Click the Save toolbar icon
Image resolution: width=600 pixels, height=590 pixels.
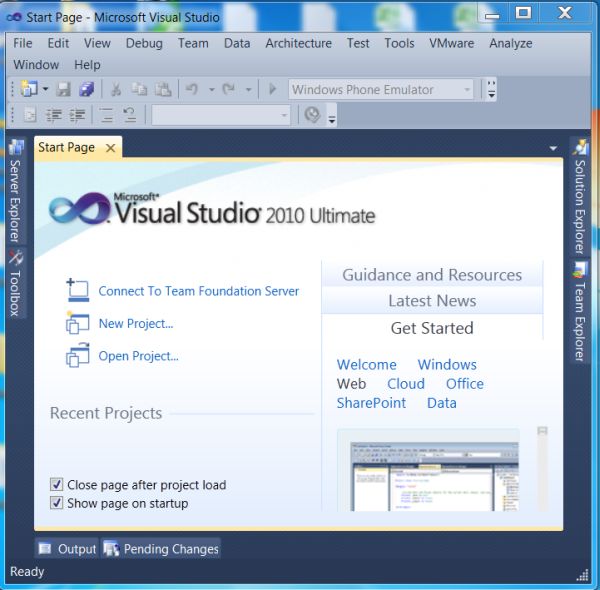[64, 90]
